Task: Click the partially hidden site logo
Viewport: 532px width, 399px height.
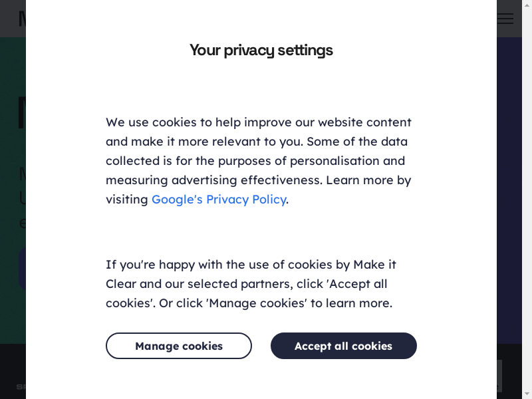Action: point(21,19)
